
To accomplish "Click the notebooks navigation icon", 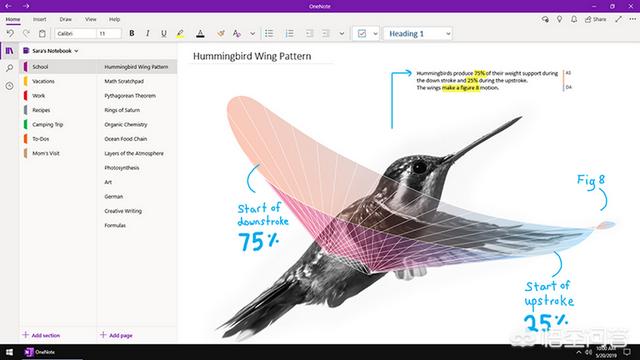I will pos(9,51).
